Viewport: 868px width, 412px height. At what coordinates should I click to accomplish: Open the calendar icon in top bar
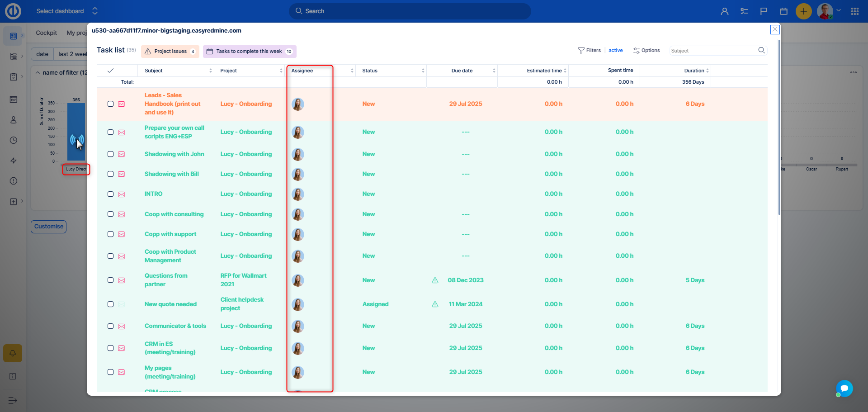783,11
